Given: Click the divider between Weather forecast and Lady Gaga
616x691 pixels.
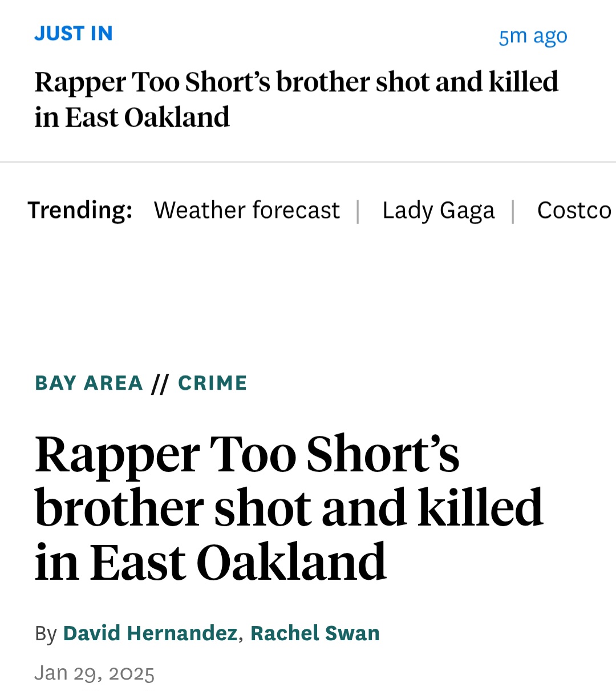Looking at the screenshot, I should [x=358, y=211].
